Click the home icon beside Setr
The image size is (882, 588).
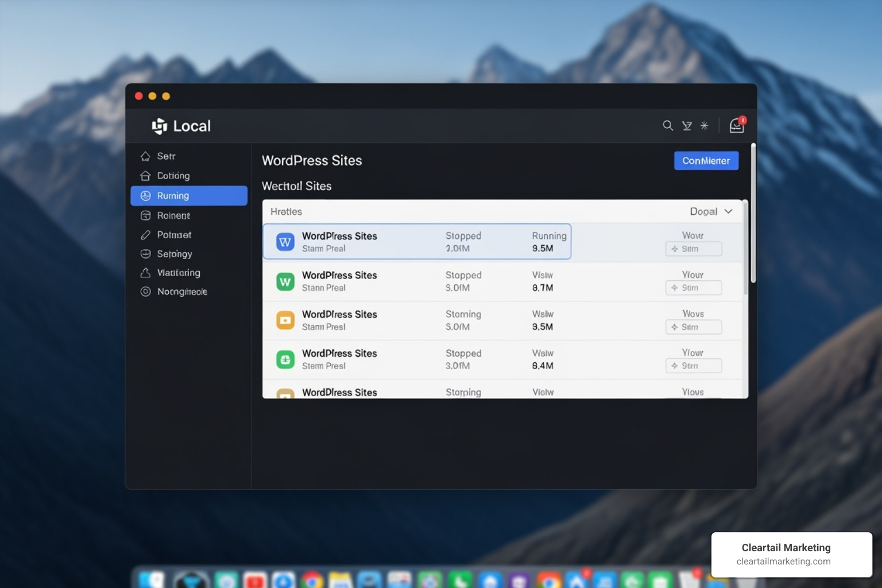(x=145, y=156)
